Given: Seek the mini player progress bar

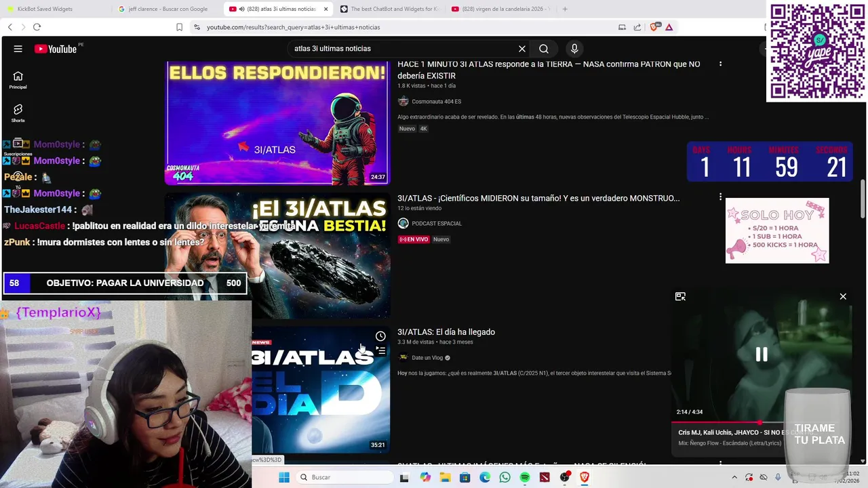Looking at the screenshot, I should click(762, 422).
